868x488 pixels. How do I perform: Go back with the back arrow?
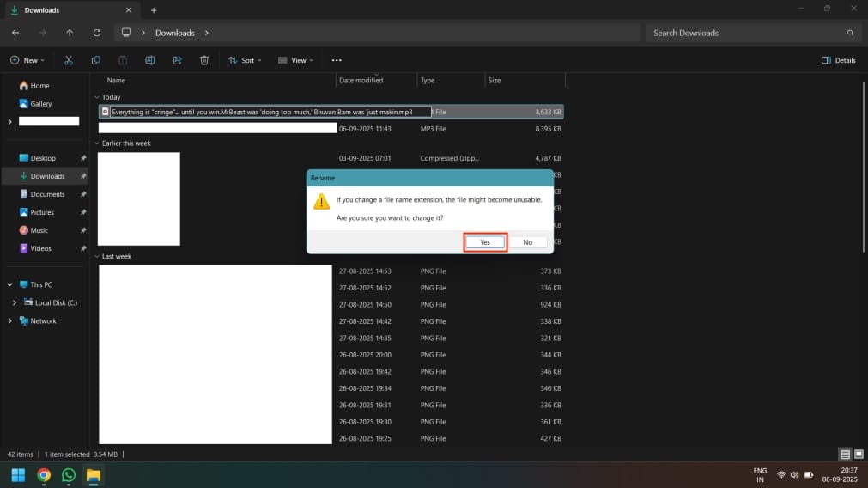pos(15,33)
